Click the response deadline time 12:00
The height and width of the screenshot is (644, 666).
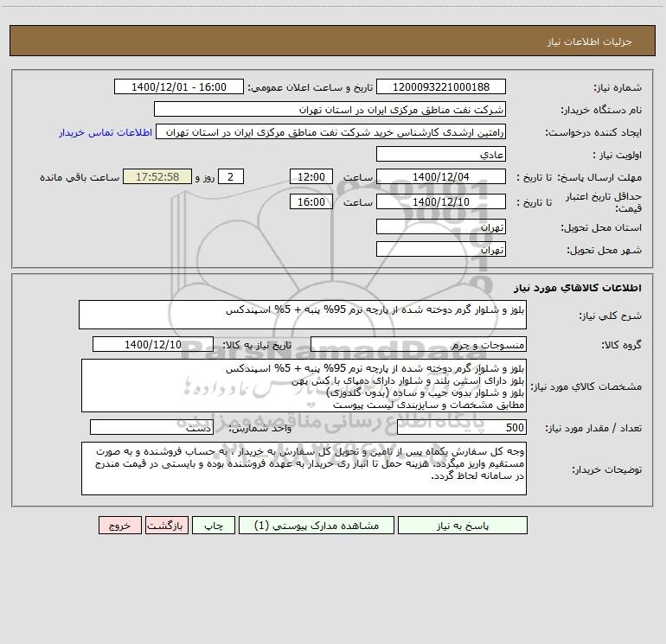tap(311, 176)
